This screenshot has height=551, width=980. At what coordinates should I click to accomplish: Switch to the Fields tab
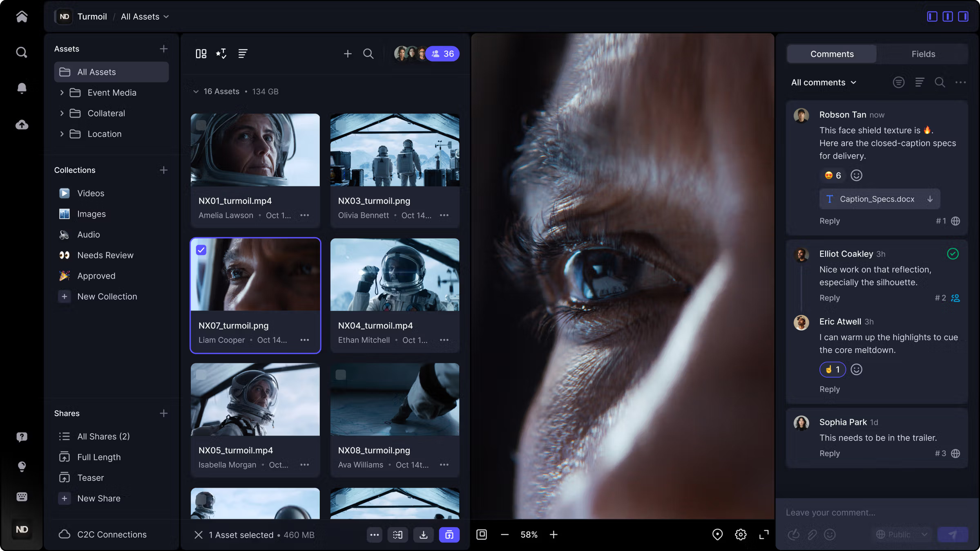tap(923, 54)
